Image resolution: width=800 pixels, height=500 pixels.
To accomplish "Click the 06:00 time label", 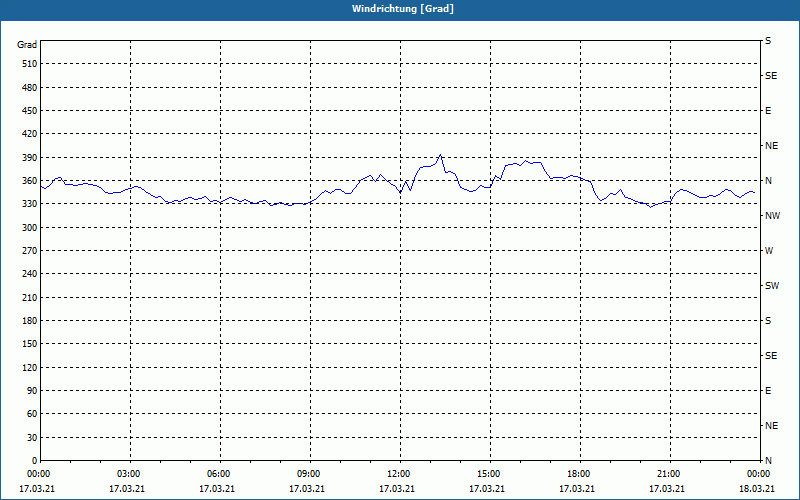I will [219, 474].
